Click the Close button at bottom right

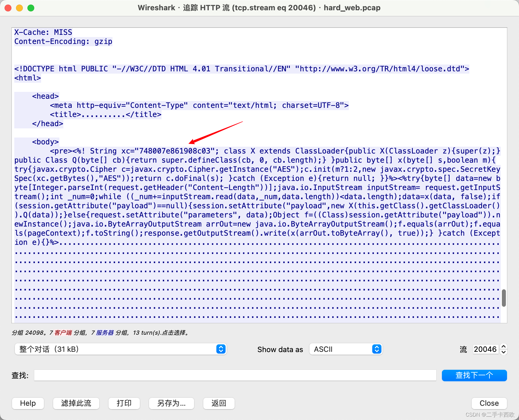pyautogui.click(x=489, y=403)
